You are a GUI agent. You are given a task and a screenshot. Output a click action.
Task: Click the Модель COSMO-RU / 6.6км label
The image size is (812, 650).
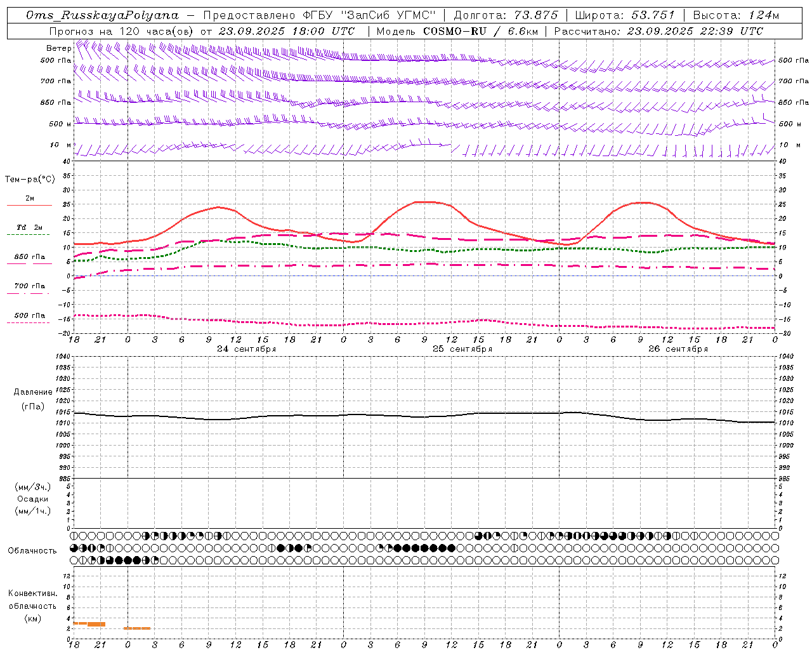457,31
